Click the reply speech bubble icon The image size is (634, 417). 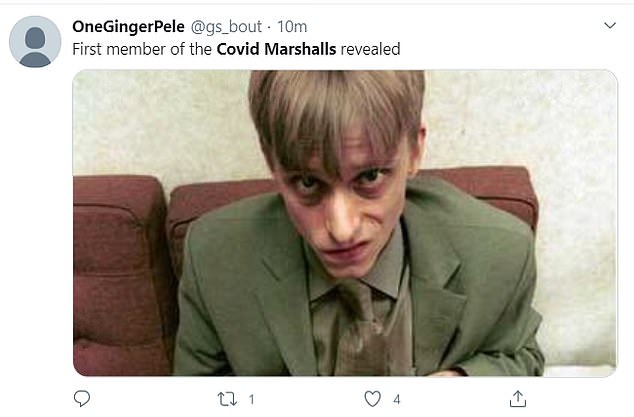(x=82, y=399)
